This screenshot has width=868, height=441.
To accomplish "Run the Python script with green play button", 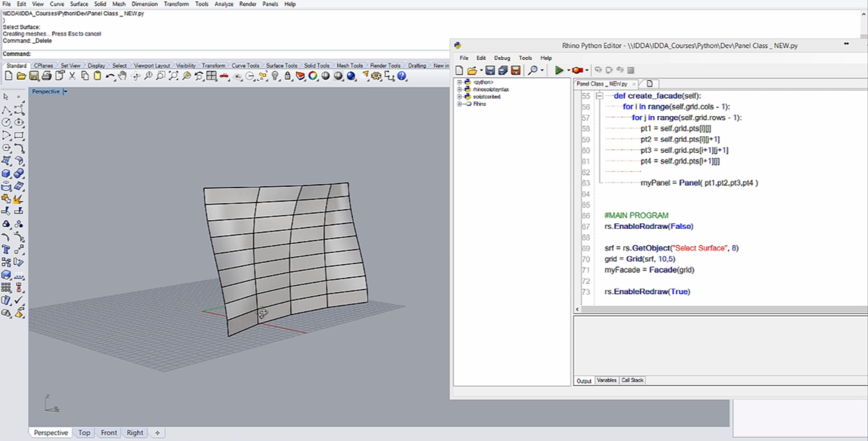I will click(559, 70).
